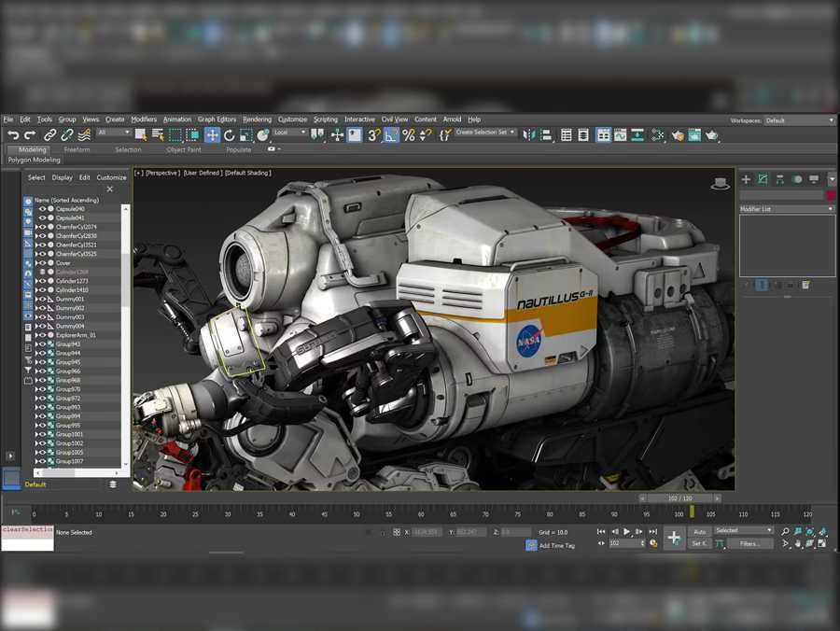Click the Mirror tool icon

coord(529,135)
